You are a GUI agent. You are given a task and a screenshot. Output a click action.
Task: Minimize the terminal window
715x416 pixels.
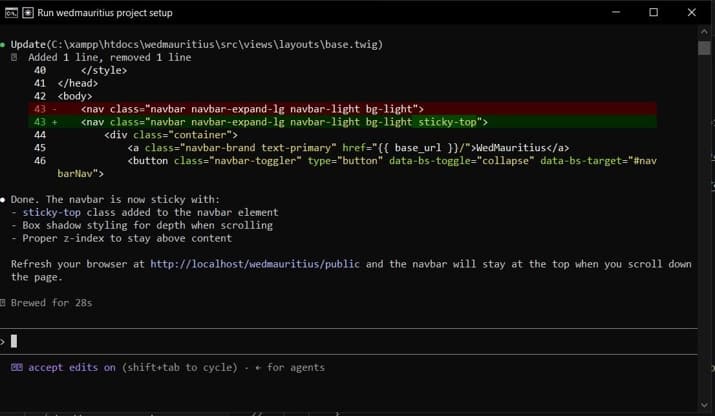[616, 12]
